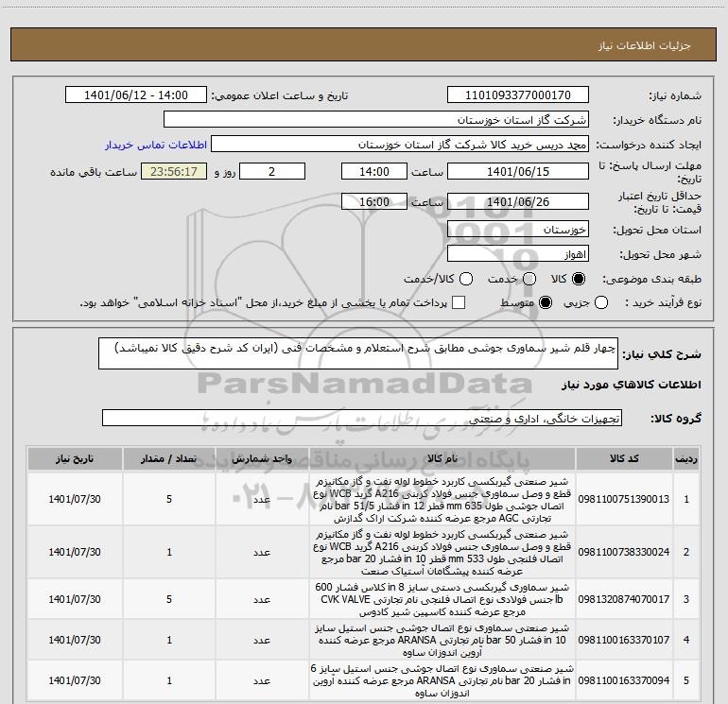Click the تاریخ نیاز column header
This screenshot has width=728, height=704.
(x=75, y=459)
